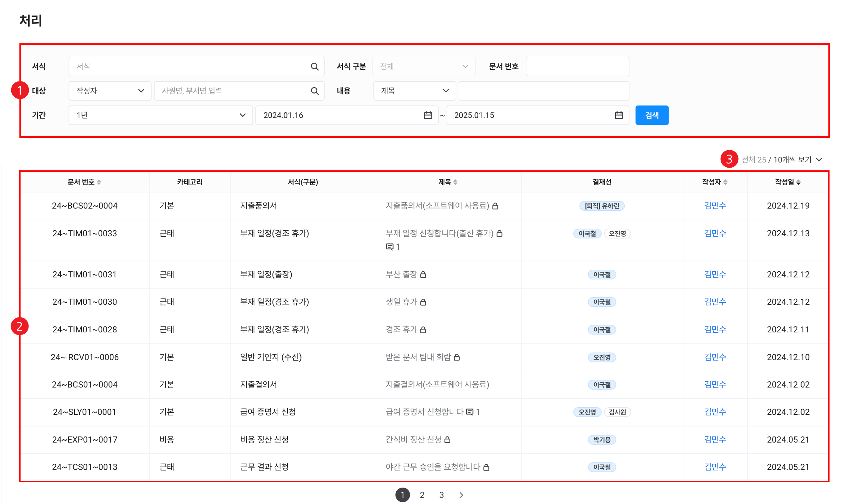Open the 1년 period dropdown
This screenshot has height=504, width=848.
coord(160,116)
